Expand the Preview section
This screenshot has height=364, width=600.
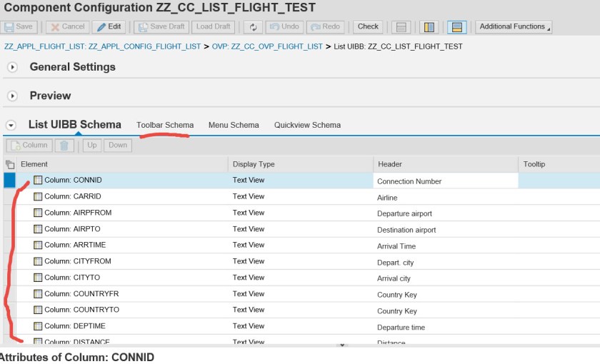coord(12,96)
